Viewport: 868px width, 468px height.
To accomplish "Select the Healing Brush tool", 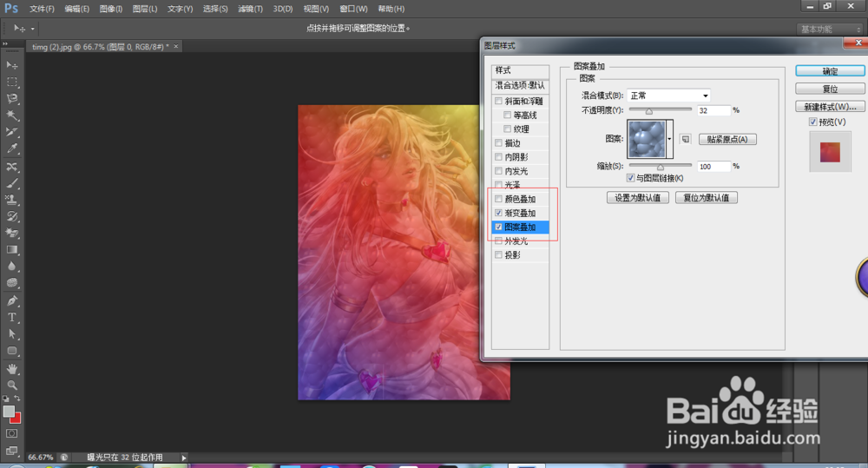I will point(11,167).
